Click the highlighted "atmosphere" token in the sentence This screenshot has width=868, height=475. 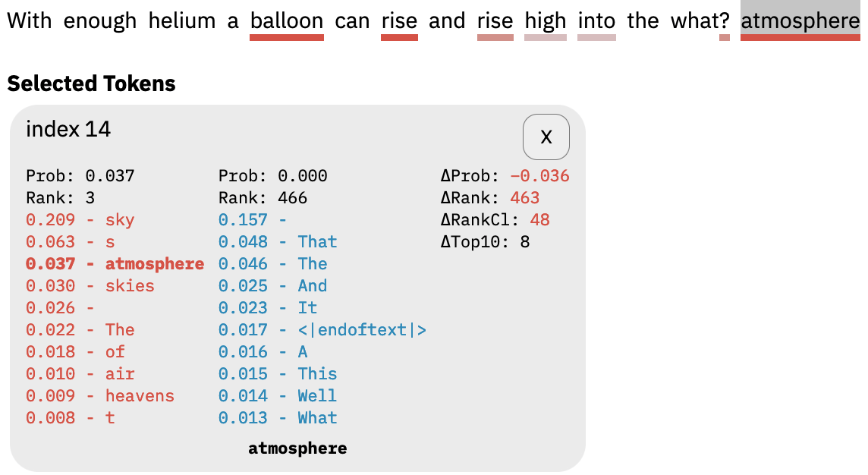click(x=800, y=20)
